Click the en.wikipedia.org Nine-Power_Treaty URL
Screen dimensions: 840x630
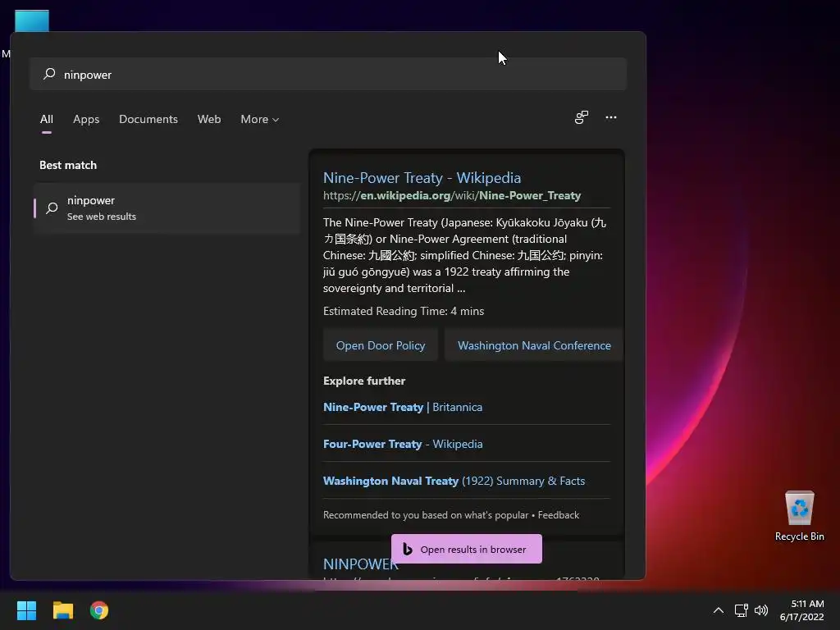pos(452,195)
